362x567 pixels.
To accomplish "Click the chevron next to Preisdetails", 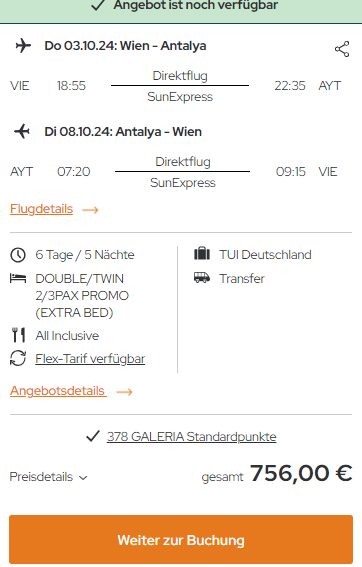I will (x=83, y=478).
